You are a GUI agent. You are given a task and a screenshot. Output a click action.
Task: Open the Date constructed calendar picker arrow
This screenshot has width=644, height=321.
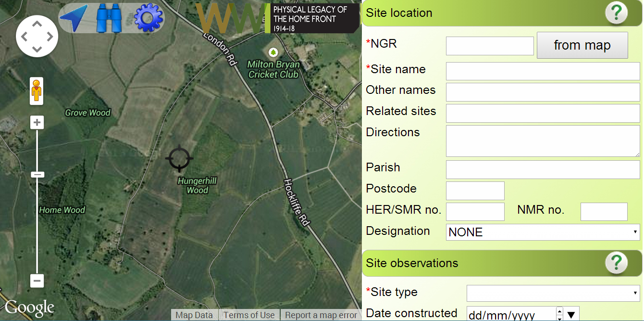click(571, 315)
